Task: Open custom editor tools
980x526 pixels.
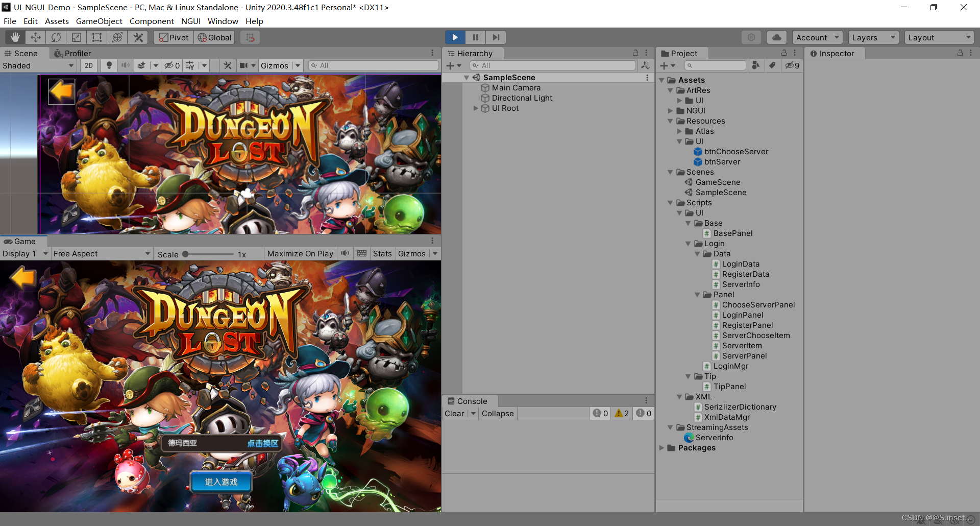Action: pos(138,37)
